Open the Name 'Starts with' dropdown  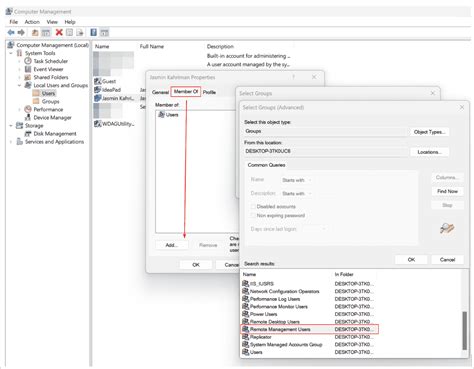click(296, 180)
